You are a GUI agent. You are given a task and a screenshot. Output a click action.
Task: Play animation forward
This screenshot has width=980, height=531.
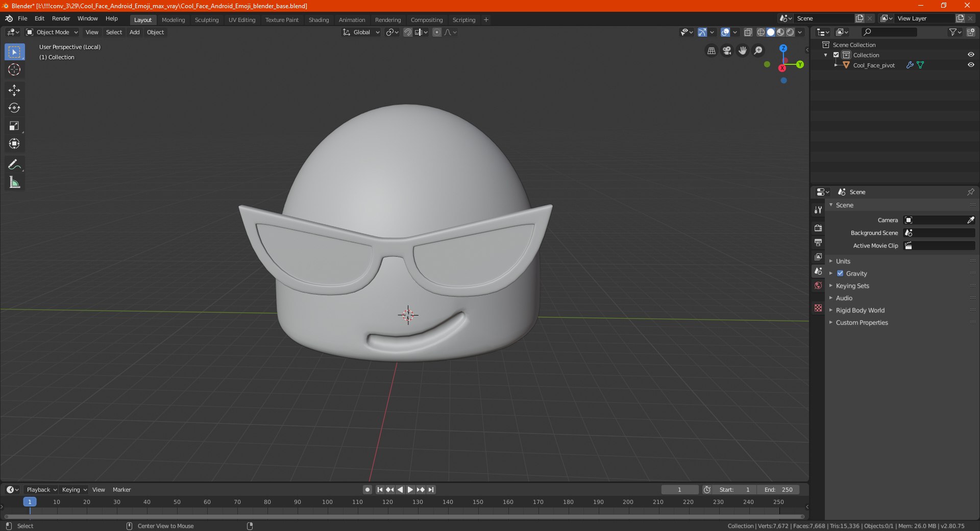point(410,490)
